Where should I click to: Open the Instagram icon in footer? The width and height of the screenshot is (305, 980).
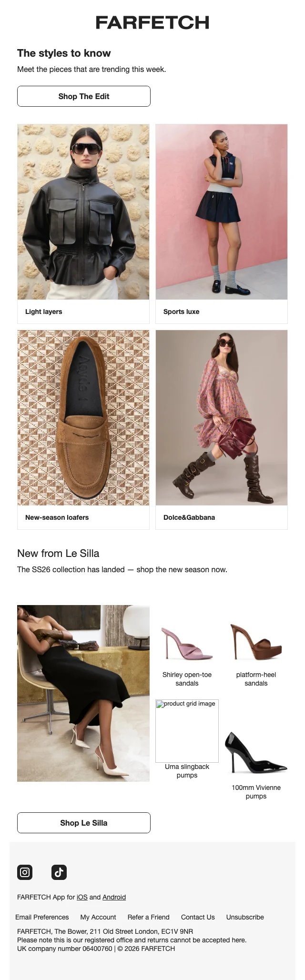pos(25,872)
